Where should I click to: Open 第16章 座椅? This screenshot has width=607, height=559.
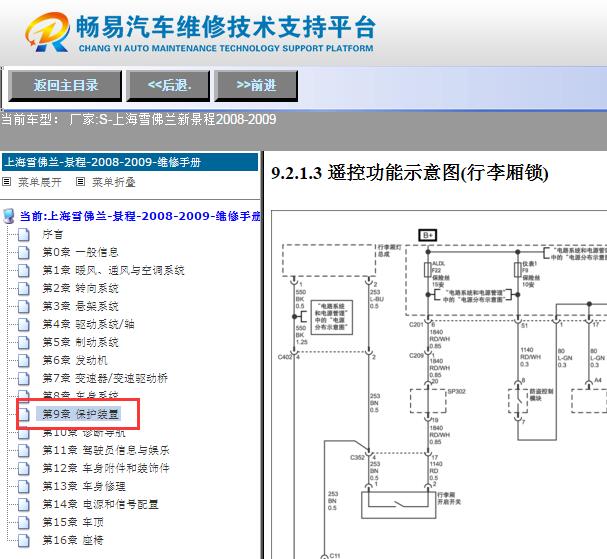[73, 540]
